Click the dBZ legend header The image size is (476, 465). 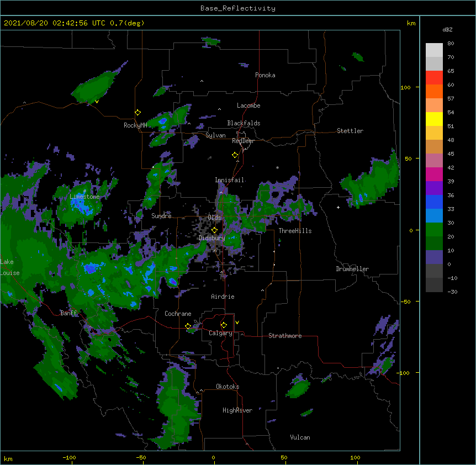(x=447, y=29)
